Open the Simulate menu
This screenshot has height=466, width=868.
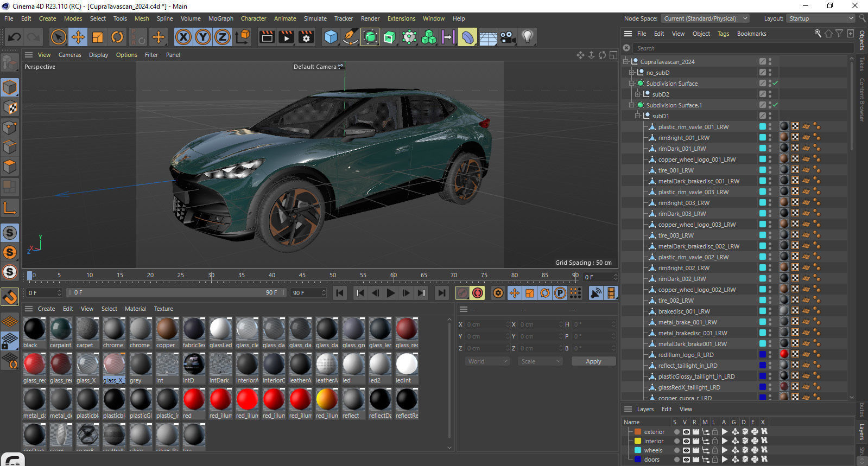(x=315, y=18)
